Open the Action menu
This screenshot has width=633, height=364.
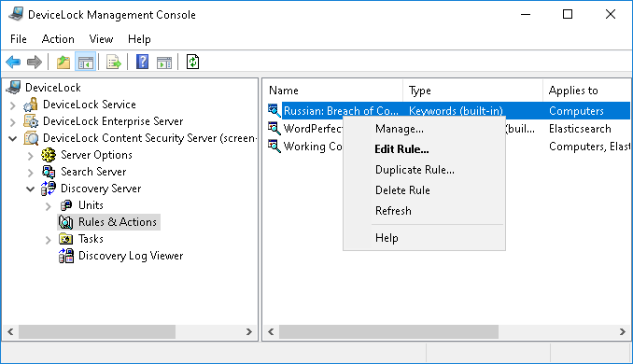(x=58, y=39)
